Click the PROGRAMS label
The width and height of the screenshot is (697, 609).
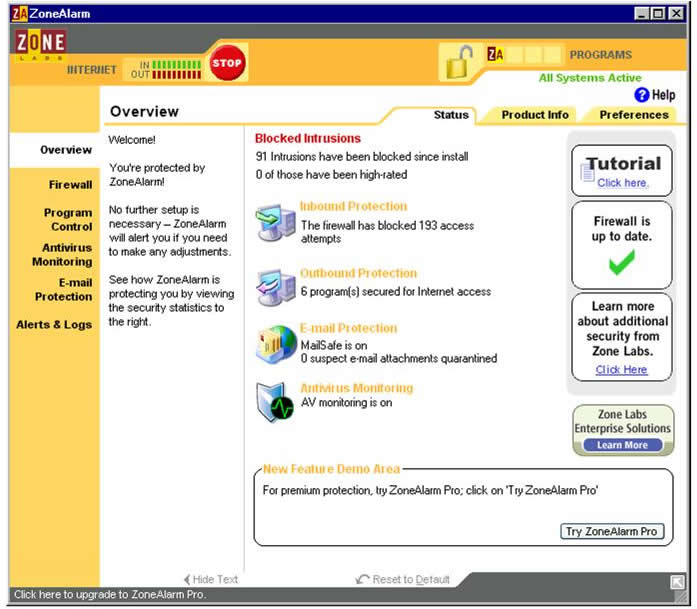[x=601, y=55]
